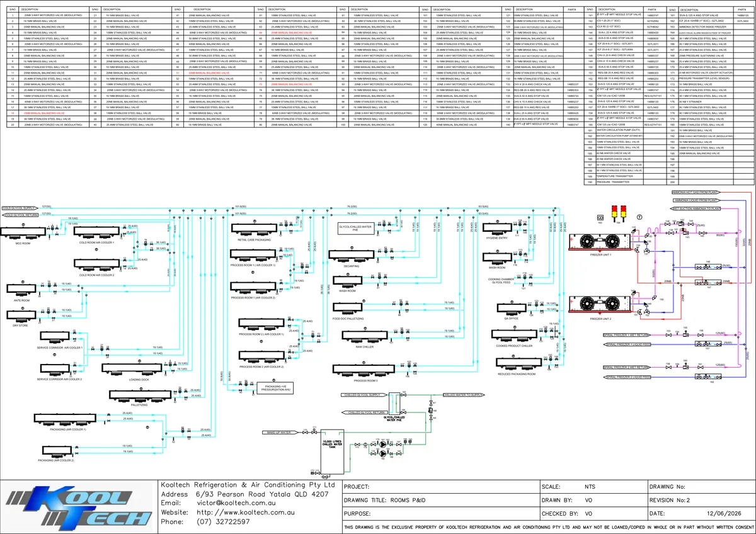
Task: Click the Spiral Freezer 2 Wet Return tag
Action: (x=626, y=367)
